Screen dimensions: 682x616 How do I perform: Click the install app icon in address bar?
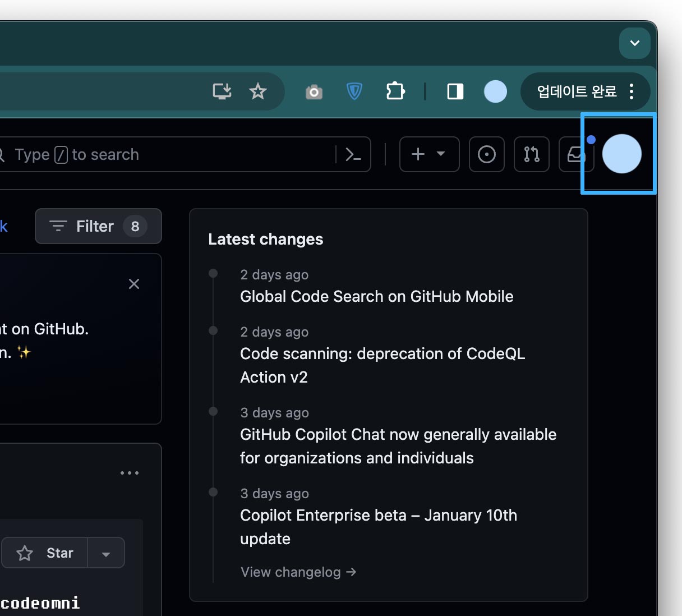pyautogui.click(x=222, y=91)
